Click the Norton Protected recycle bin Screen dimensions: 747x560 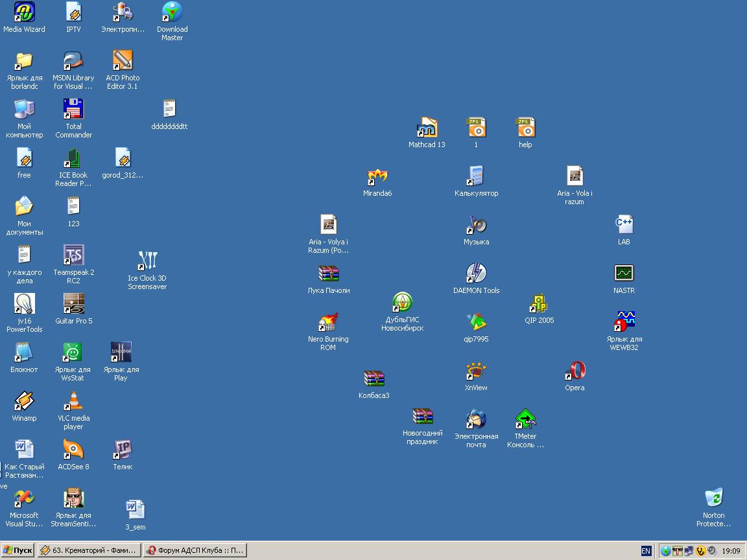point(713,498)
